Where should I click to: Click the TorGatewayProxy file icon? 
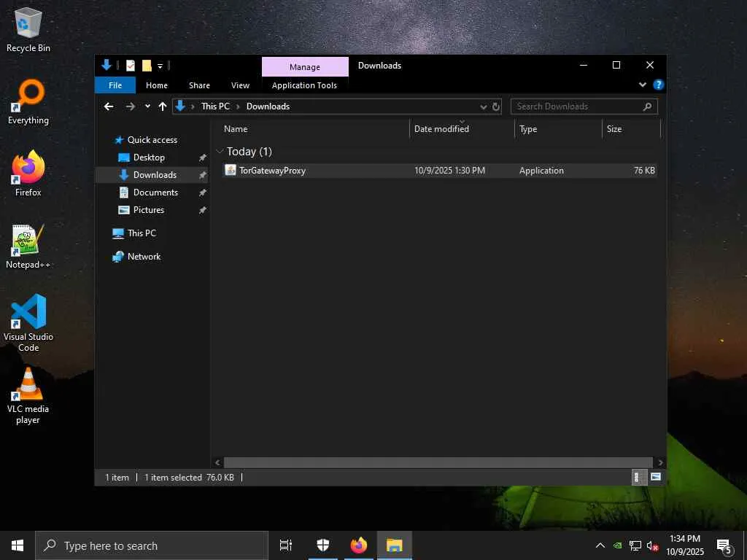(x=230, y=170)
